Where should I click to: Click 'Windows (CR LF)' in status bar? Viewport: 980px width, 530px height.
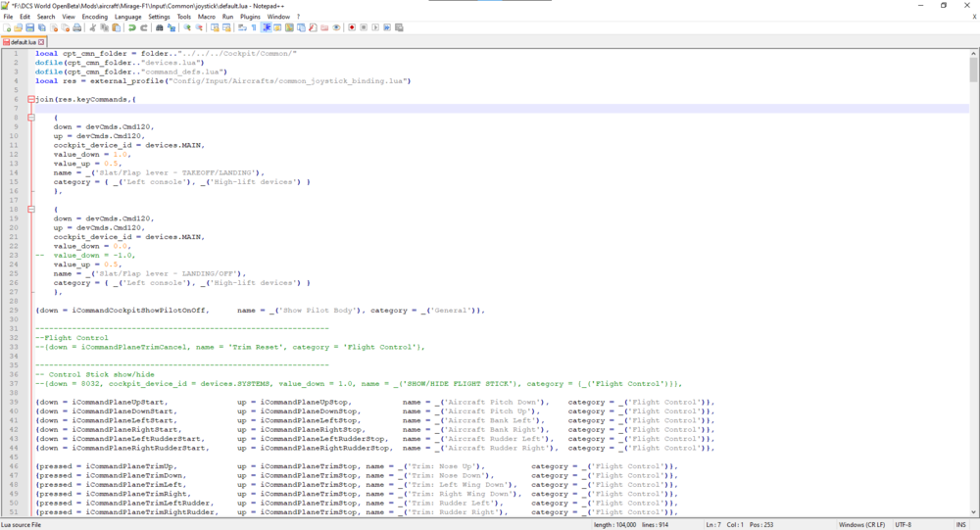pyautogui.click(x=861, y=525)
